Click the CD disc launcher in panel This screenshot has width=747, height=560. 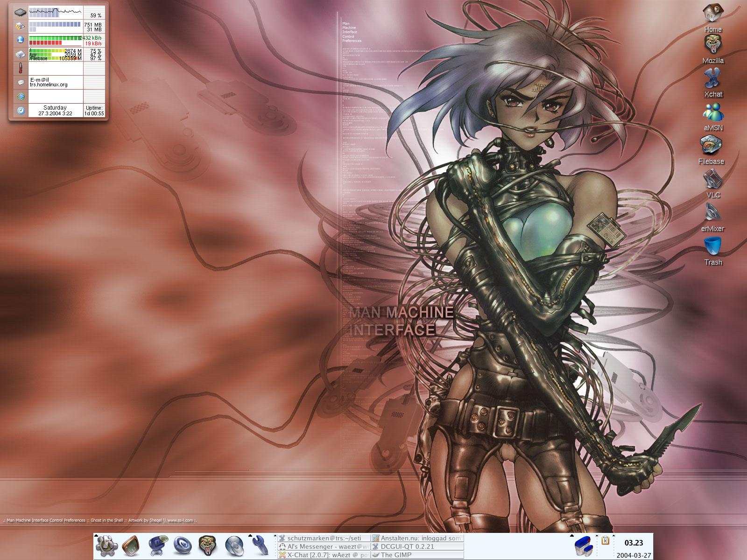tap(233, 545)
